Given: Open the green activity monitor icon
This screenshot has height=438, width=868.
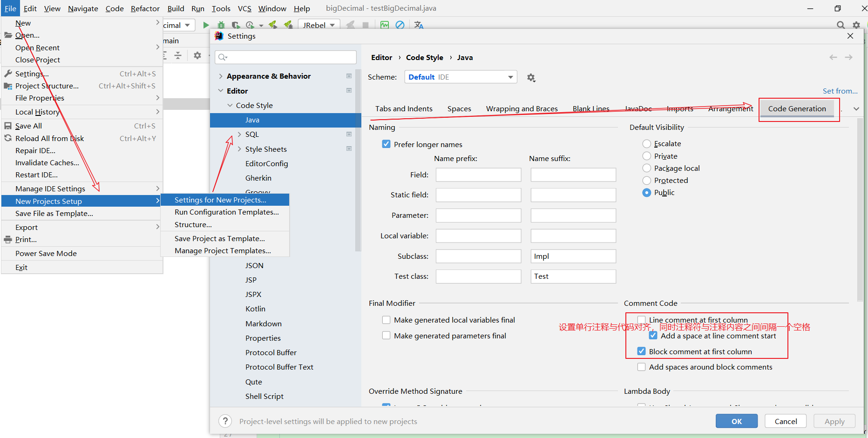Looking at the screenshot, I should 385,25.
